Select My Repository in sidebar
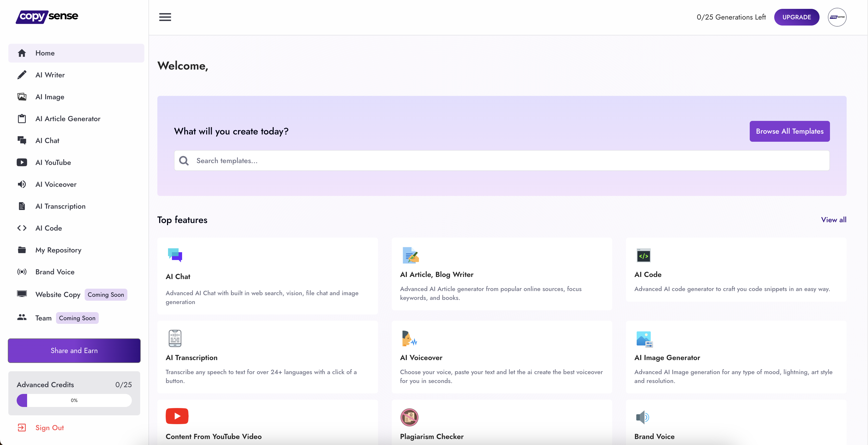 pos(58,250)
